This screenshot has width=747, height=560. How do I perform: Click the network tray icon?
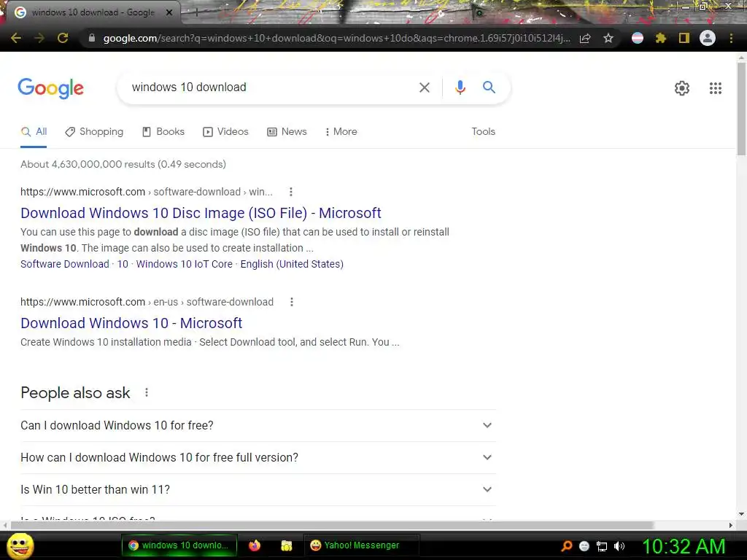coord(602,546)
